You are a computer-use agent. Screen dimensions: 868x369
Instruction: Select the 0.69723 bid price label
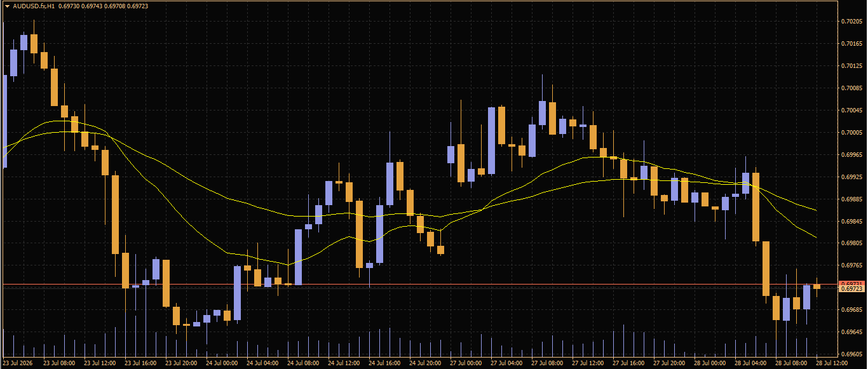851,289
